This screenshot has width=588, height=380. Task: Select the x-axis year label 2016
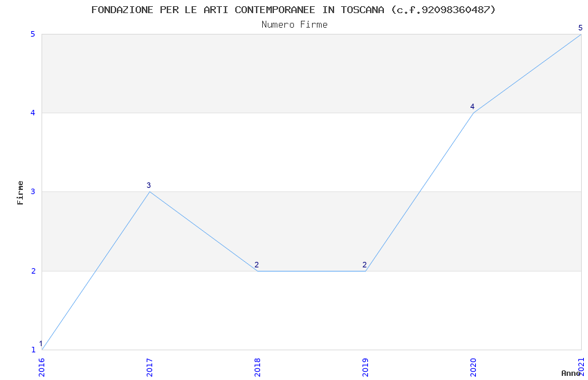(42, 368)
